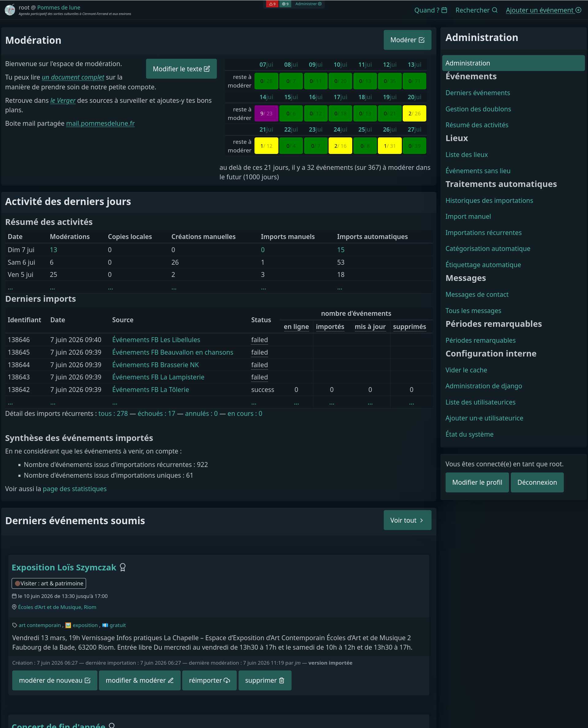Open the Administrer menu at top
Screen dimensions: 588x728
click(308, 4)
